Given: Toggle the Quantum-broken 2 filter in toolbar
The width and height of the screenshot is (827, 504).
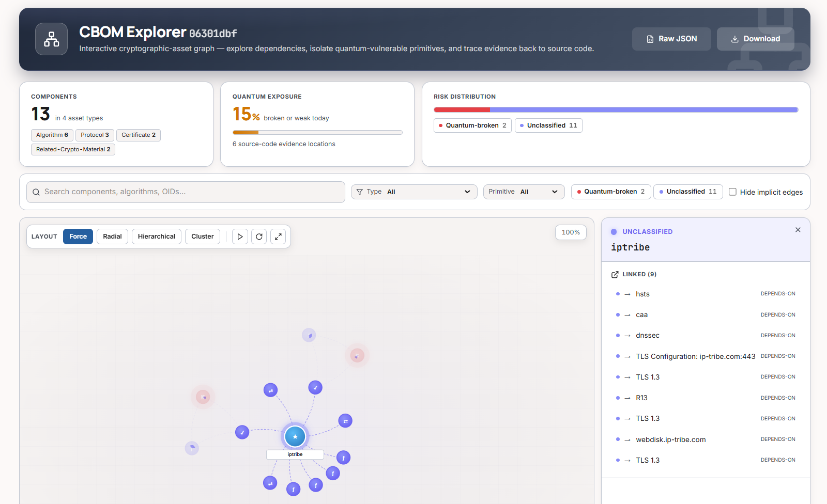Looking at the screenshot, I should point(611,192).
